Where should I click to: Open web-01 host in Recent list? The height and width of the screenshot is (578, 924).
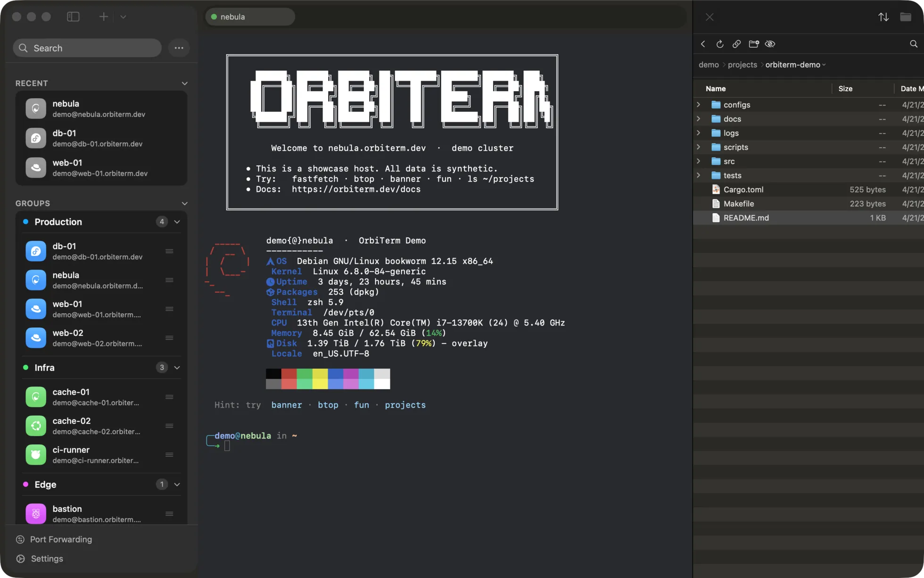(101, 168)
